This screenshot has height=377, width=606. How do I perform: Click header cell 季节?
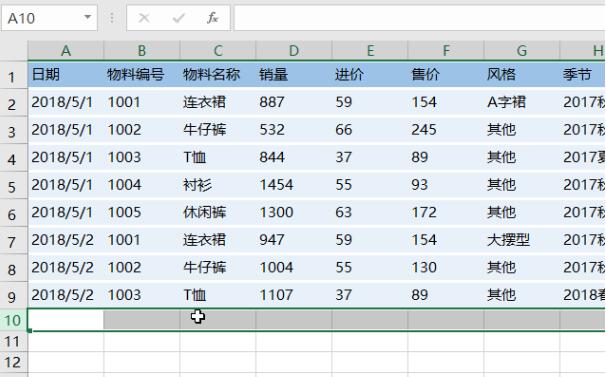point(583,74)
